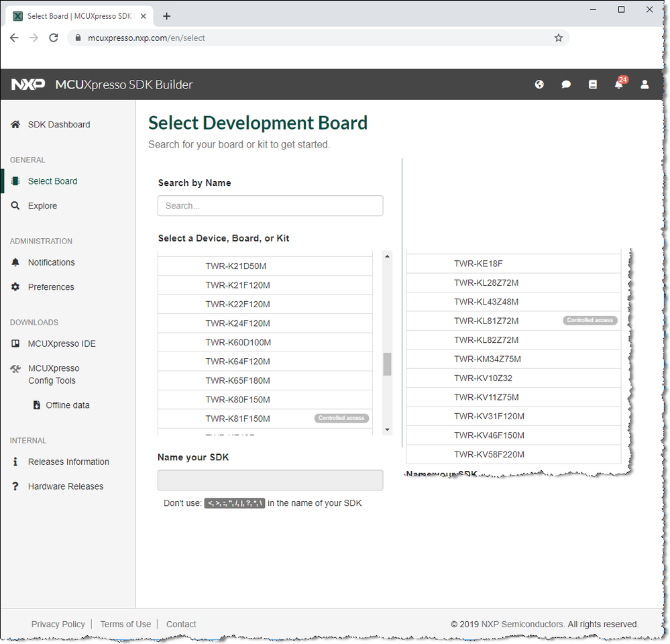This screenshot has width=670, height=644.
Task: Click TWR-KL81Z72M Controlled access badge
Action: tap(590, 320)
